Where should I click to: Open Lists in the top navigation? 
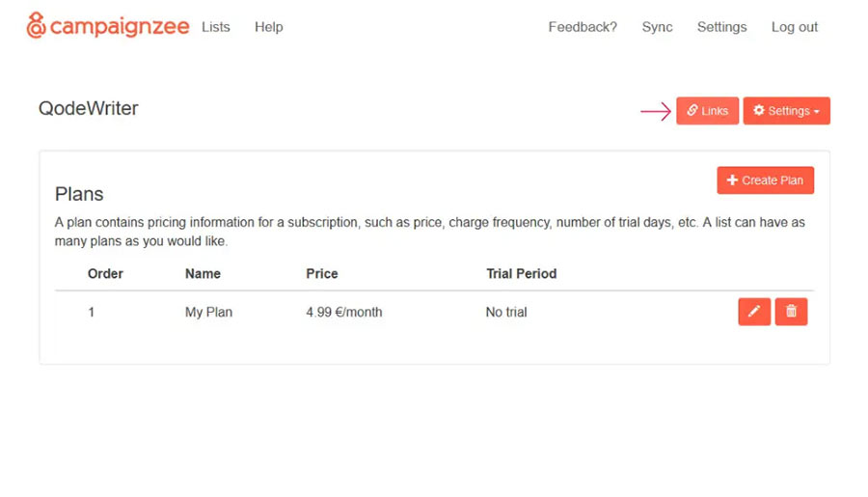tap(216, 27)
